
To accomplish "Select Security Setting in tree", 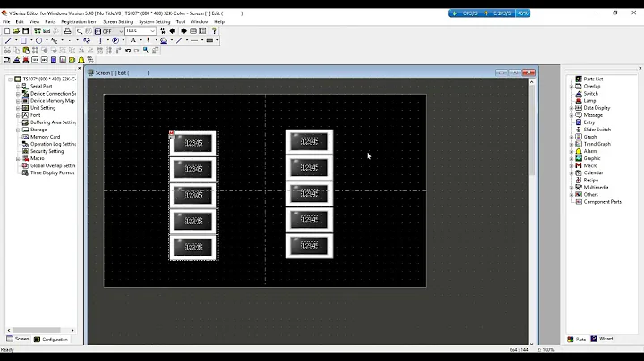I will click(x=47, y=151).
